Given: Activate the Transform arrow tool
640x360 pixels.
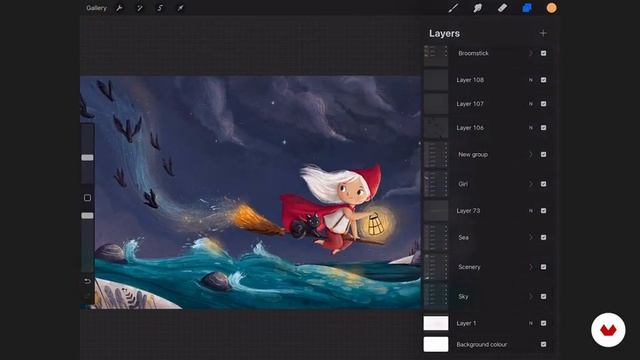Looking at the screenshot, I should tap(180, 8).
